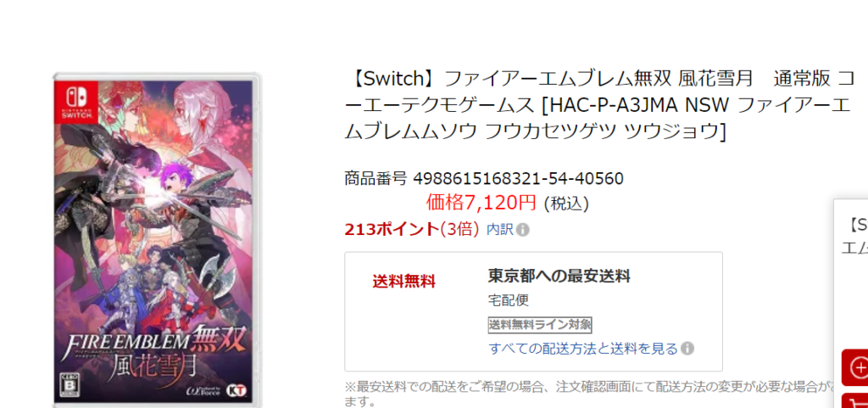Image resolution: width=868 pixels, height=408 pixels.
Task: Click the red 送料無料 label
Action: tap(404, 282)
